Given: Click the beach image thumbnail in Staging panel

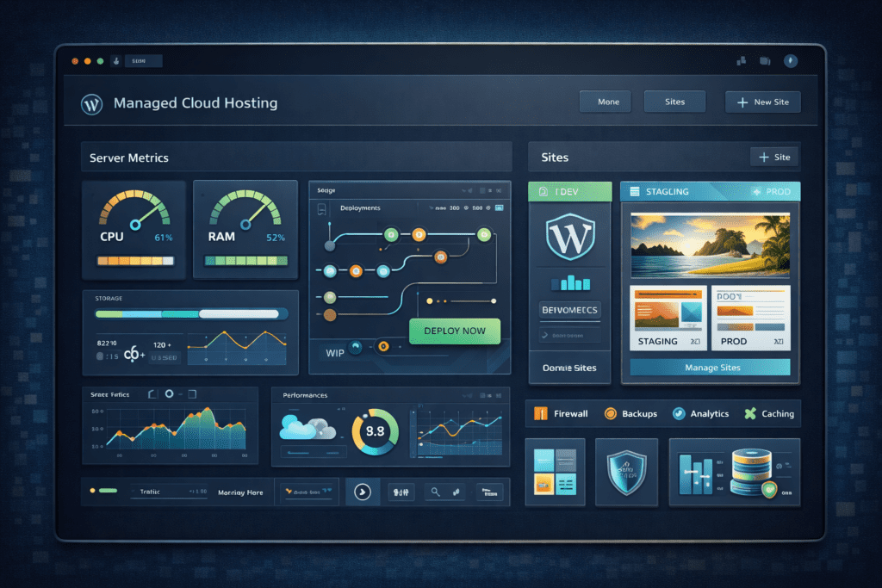Looking at the screenshot, I should tap(709, 244).
